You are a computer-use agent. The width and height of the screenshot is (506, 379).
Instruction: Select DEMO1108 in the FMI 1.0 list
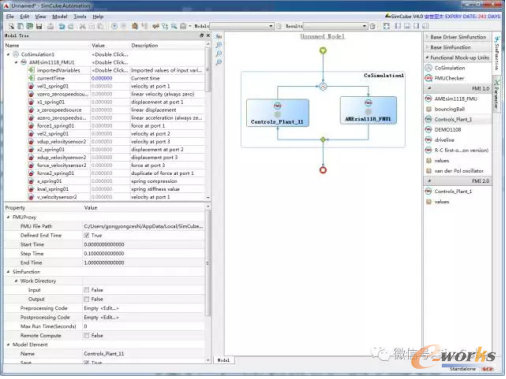point(448,130)
